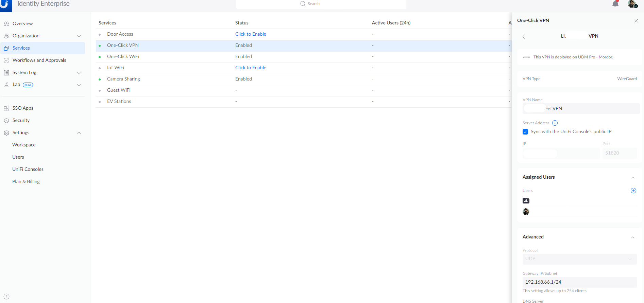The height and width of the screenshot is (303, 644).
Task: Click the user group icon under Users
Action: [x=526, y=201]
